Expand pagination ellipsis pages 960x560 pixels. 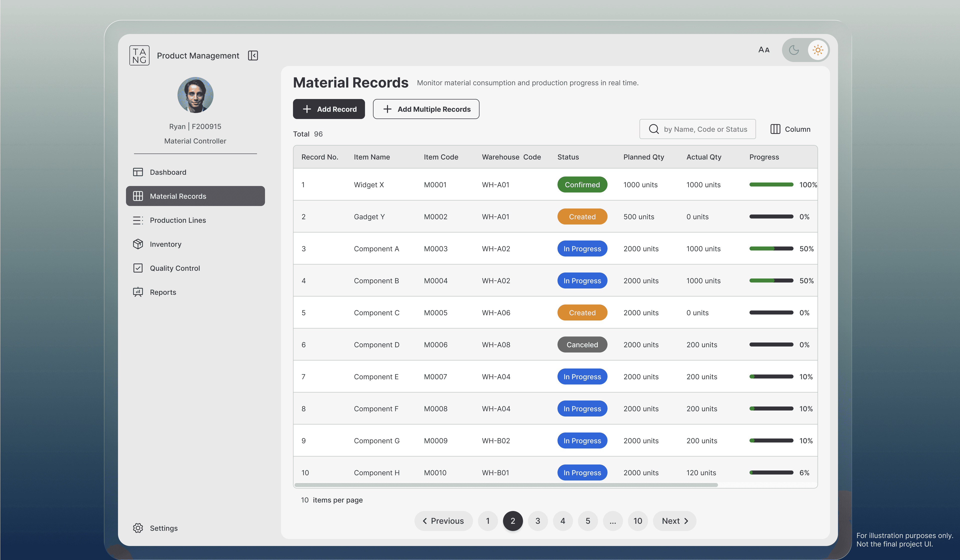coord(612,521)
